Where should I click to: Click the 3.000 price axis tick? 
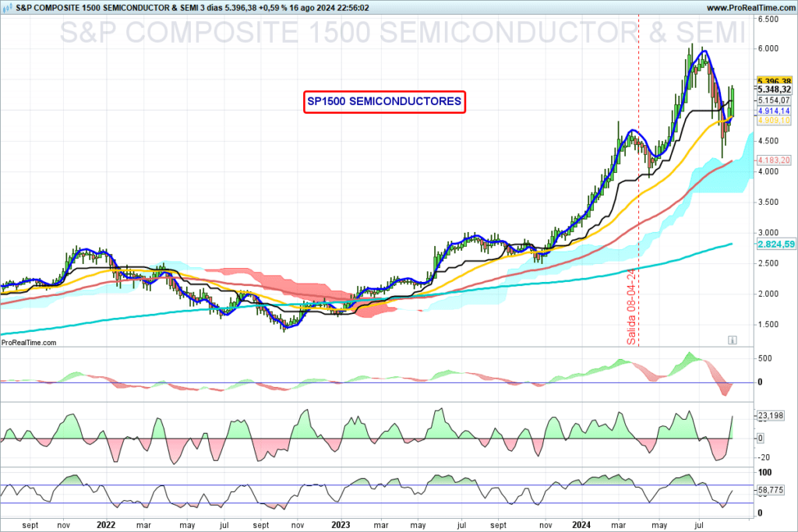(768, 232)
